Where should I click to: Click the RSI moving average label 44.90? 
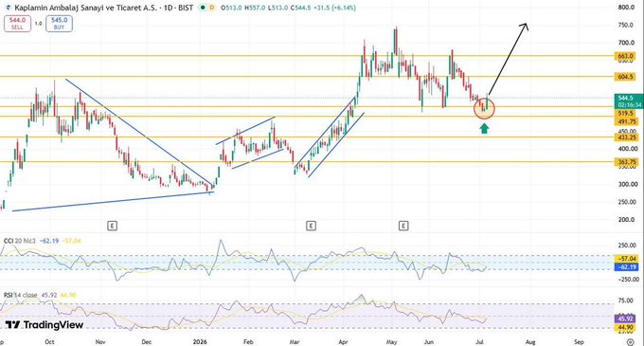(x=625, y=327)
